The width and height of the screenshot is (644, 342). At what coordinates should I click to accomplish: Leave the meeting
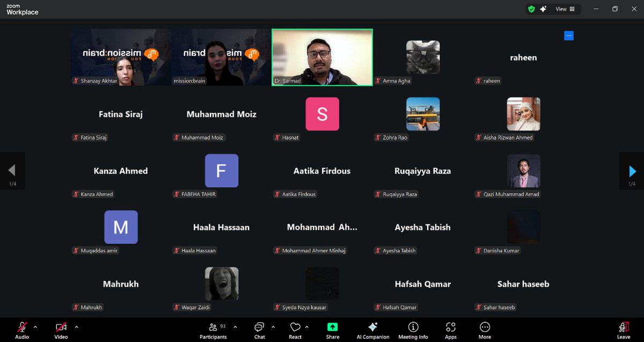pyautogui.click(x=624, y=330)
